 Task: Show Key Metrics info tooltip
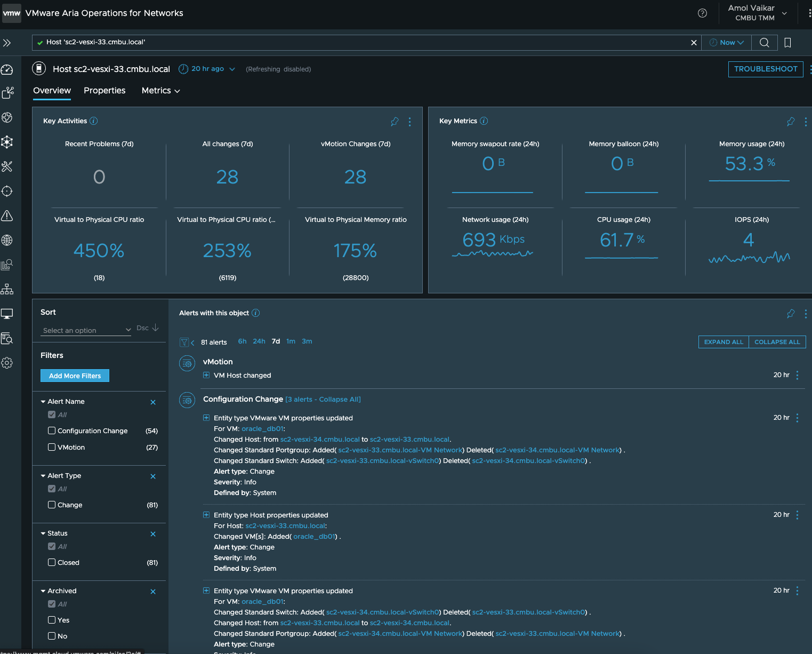click(484, 121)
